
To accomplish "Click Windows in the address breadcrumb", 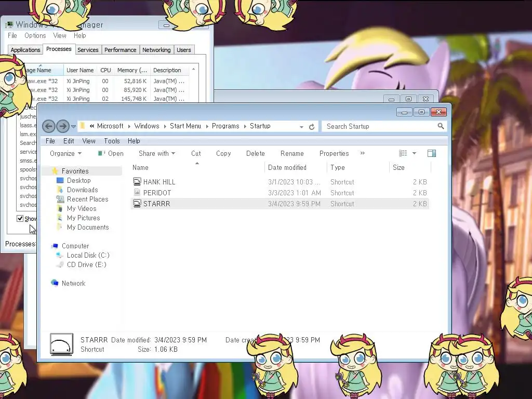I will pyautogui.click(x=147, y=126).
